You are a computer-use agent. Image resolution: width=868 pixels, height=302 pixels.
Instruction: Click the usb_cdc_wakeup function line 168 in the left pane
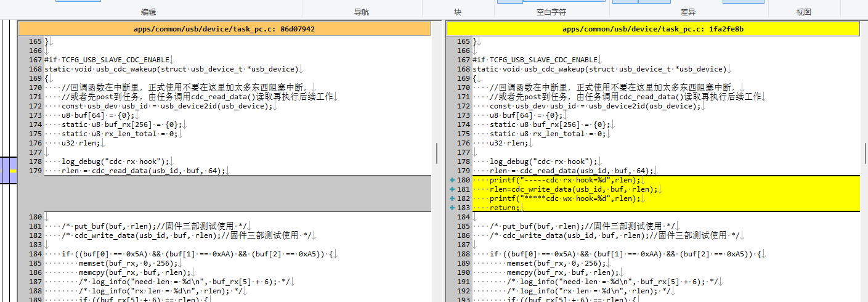click(171, 69)
